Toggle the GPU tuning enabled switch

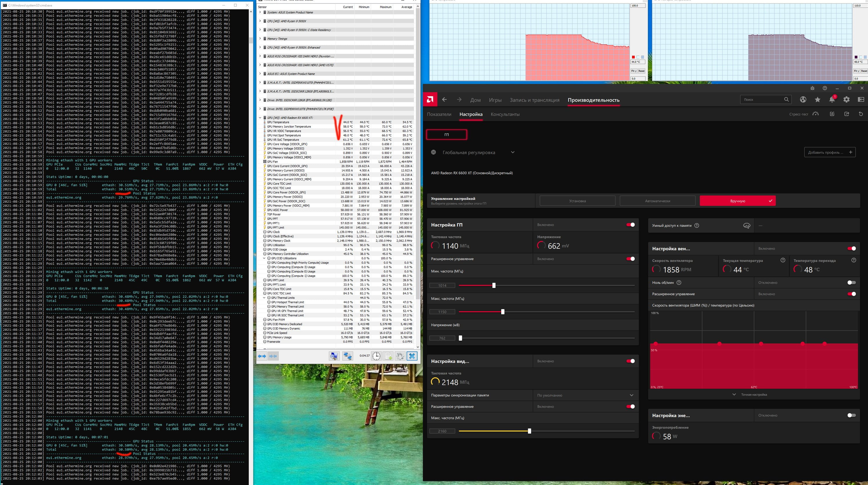point(630,225)
